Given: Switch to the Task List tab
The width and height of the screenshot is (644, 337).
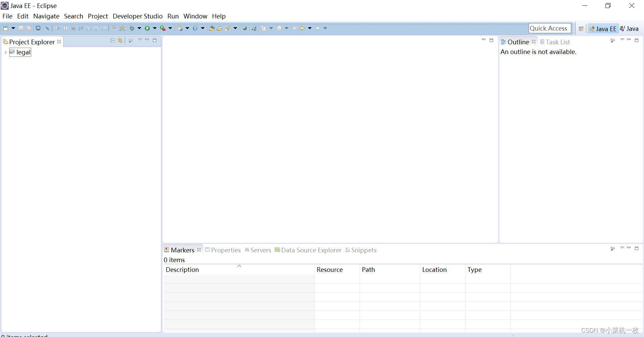Looking at the screenshot, I should pyautogui.click(x=555, y=42).
